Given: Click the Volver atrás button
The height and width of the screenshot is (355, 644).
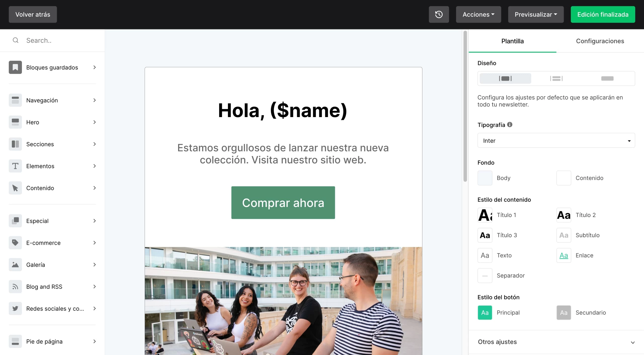Looking at the screenshot, I should [33, 14].
